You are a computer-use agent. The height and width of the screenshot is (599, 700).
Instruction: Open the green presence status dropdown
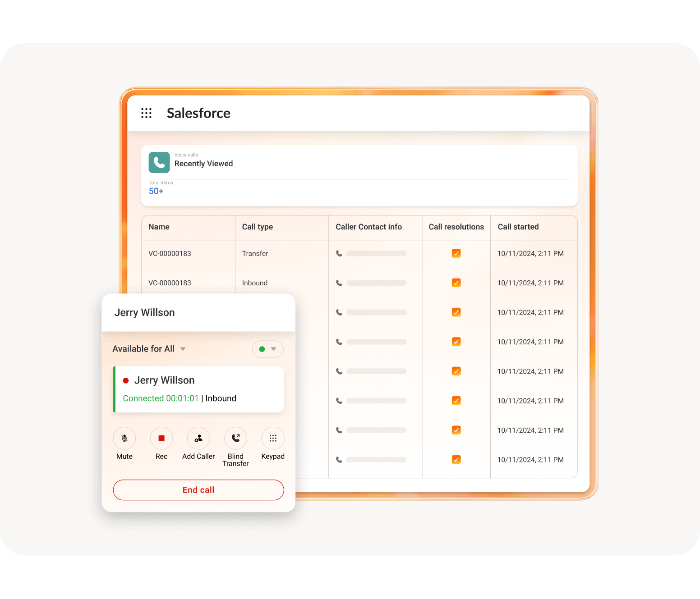(267, 348)
